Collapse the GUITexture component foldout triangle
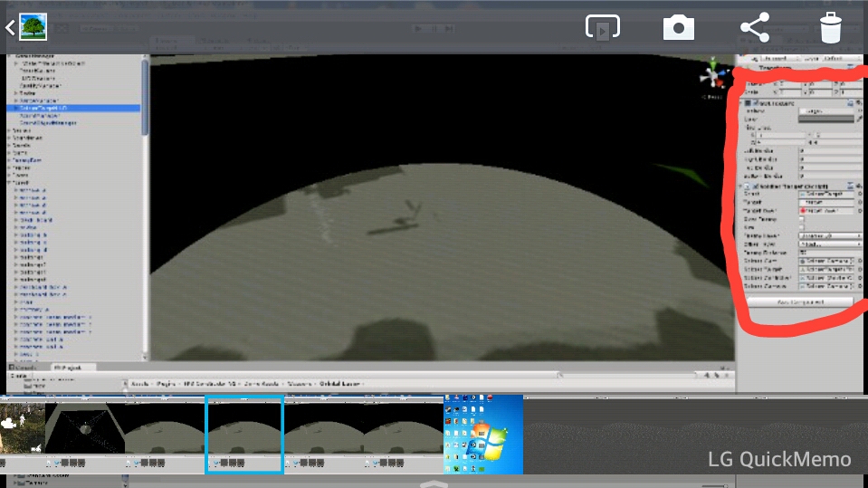This screenshot has height=488, width=868. [x=742, y=103]
